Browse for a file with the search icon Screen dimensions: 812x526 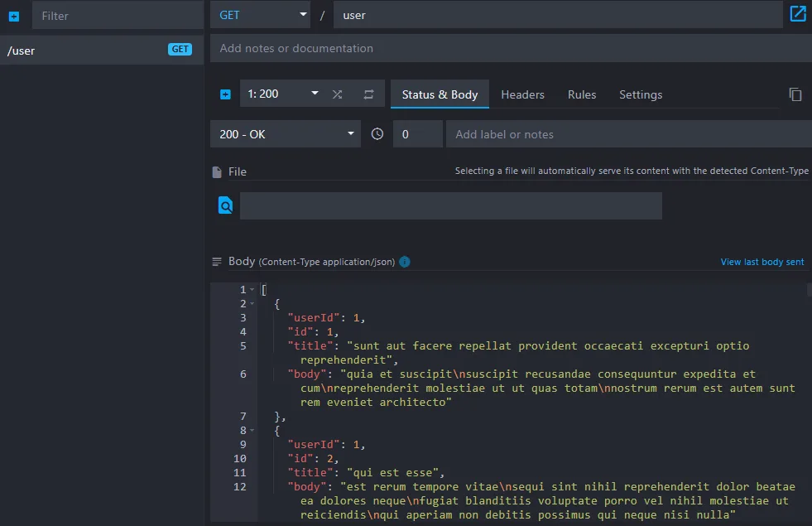click(225, 205)
